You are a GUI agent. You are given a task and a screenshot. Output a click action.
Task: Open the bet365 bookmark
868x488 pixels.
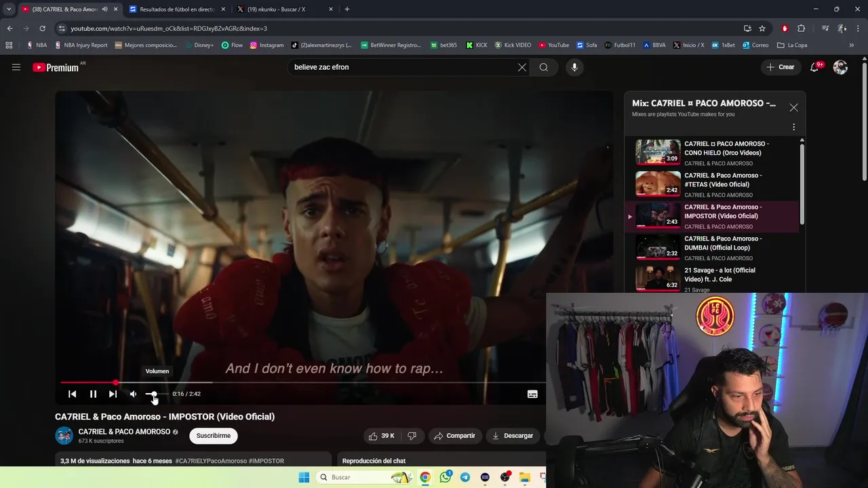pyautogui.click(x=443, y=45)
